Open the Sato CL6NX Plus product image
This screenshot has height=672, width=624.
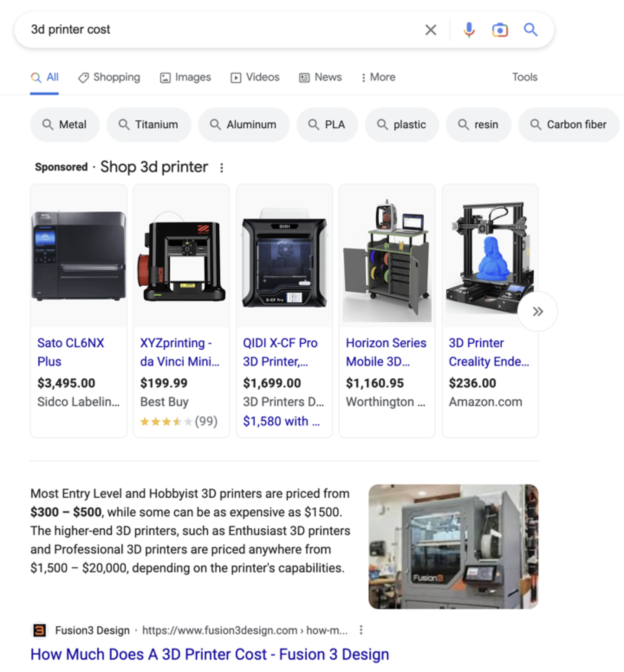(78, 255)
